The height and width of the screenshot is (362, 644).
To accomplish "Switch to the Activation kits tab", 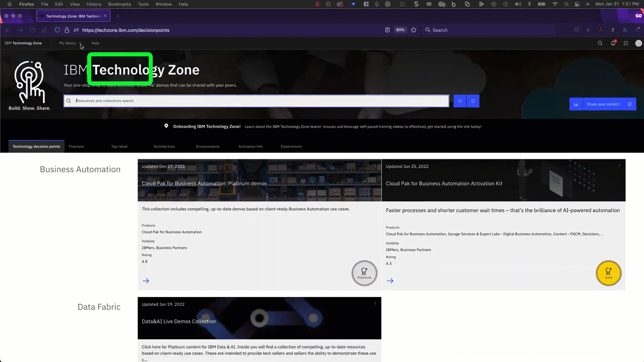I will (x=251, y=146).
